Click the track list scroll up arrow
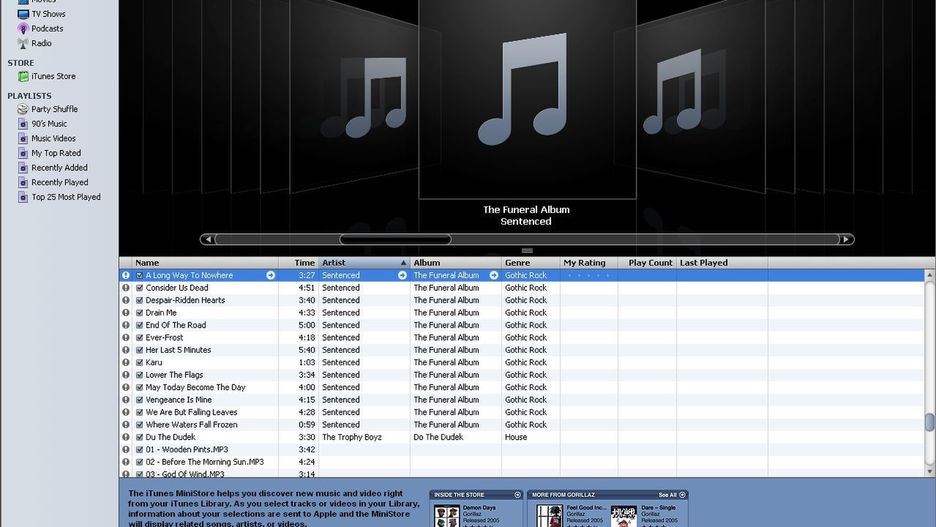The height and width of the screenshot is (527, 936). tap(929, 275)
